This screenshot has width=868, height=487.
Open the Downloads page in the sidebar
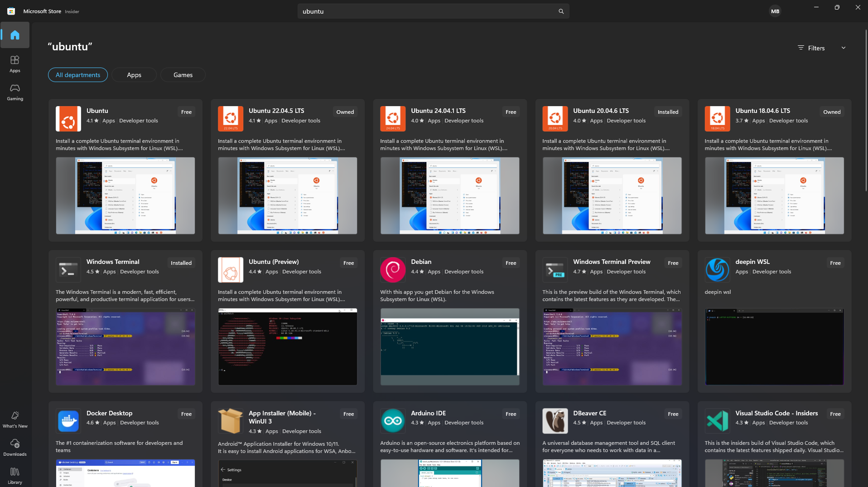(x=15, y=448)
